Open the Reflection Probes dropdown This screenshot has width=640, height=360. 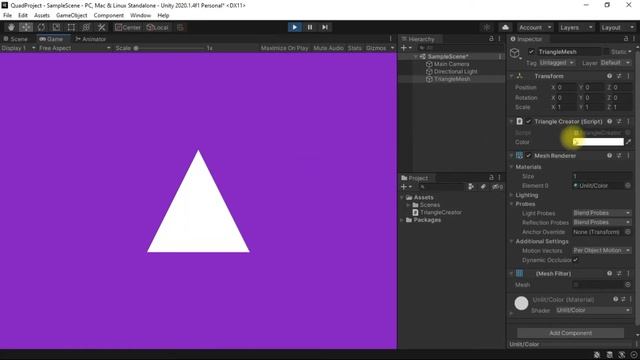click(x=602, y=222)
